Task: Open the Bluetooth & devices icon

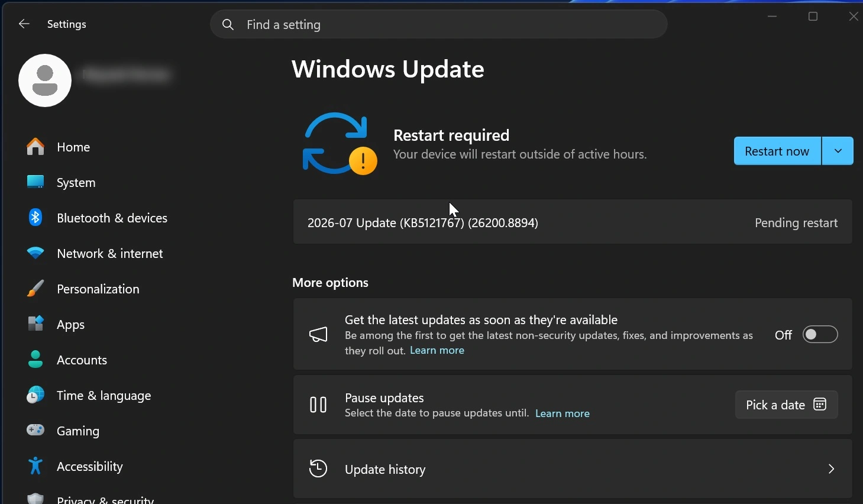Action: click(x=35, y=218)
